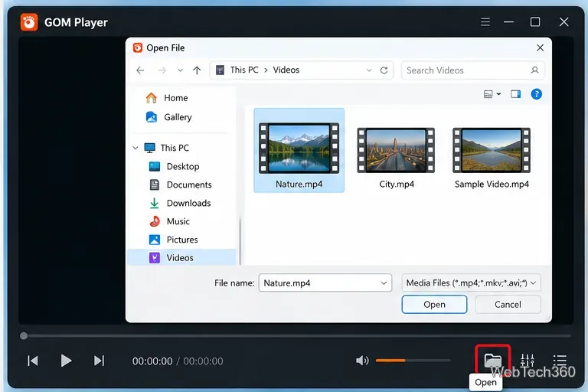
Task: Expand the address bar history dropdown
Action: (369, 70)
